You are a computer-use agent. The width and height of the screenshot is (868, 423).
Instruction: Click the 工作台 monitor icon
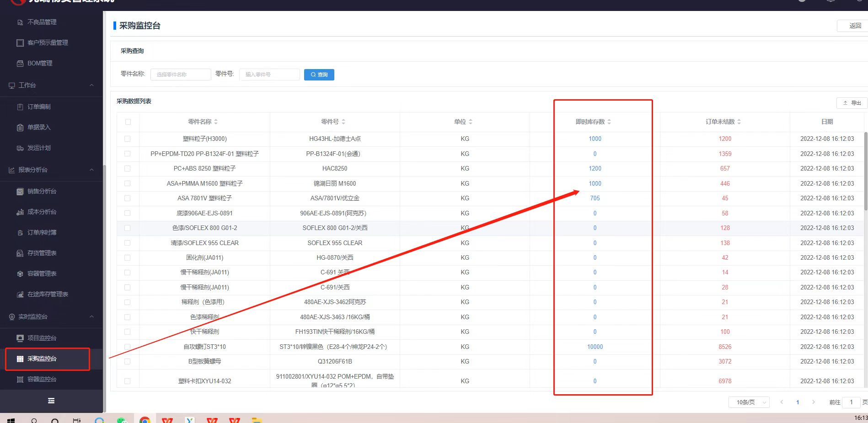[x=11, y=85]
